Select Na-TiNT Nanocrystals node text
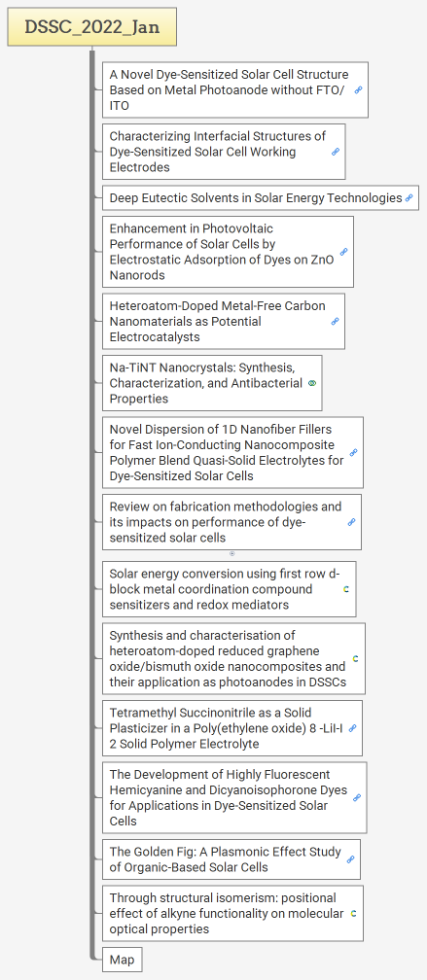Viewport: 427px width, 980px height. tap(205, 383)
